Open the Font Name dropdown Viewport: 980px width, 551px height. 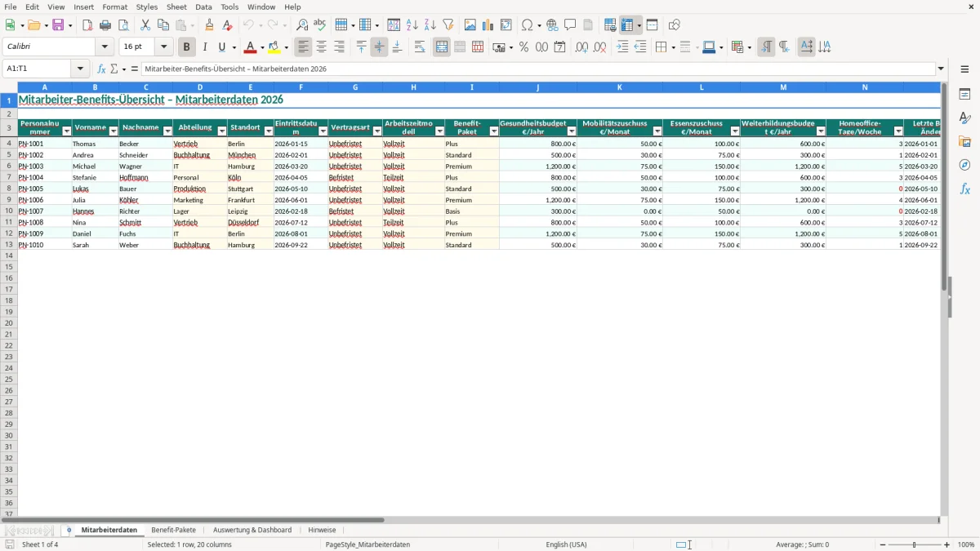[x=105, y=47]
